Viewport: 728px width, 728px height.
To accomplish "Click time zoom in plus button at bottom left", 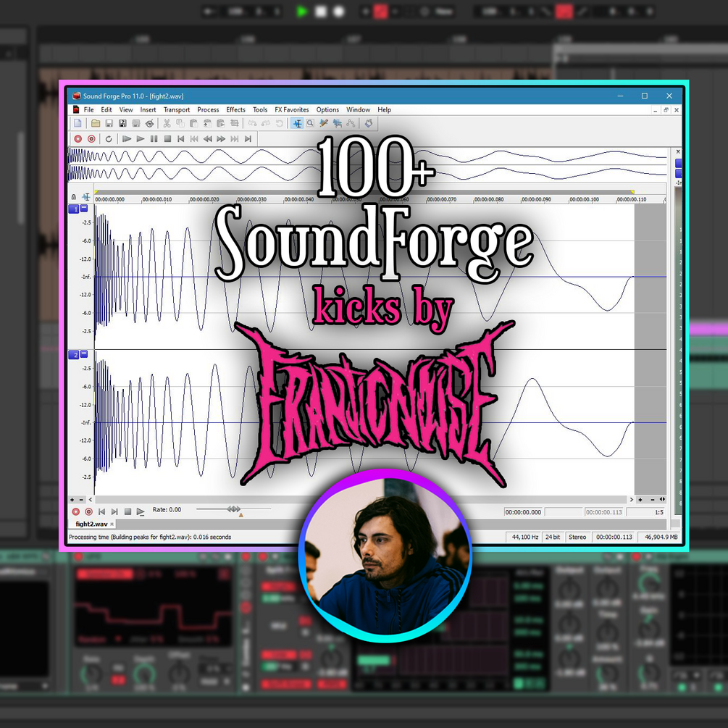I will (x=72, y=500).
